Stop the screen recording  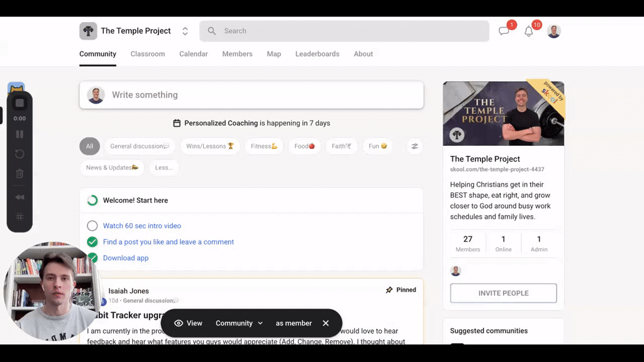point(19,103)
